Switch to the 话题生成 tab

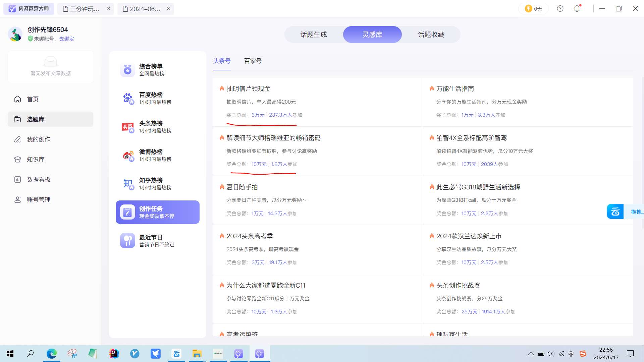click(x=314, y=35)
